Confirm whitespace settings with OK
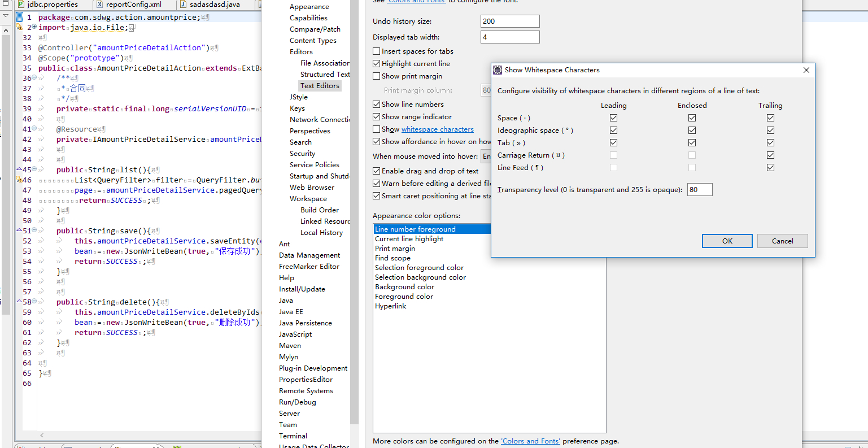The width and height of the screenshot is (868, 448). coord(727,241)
